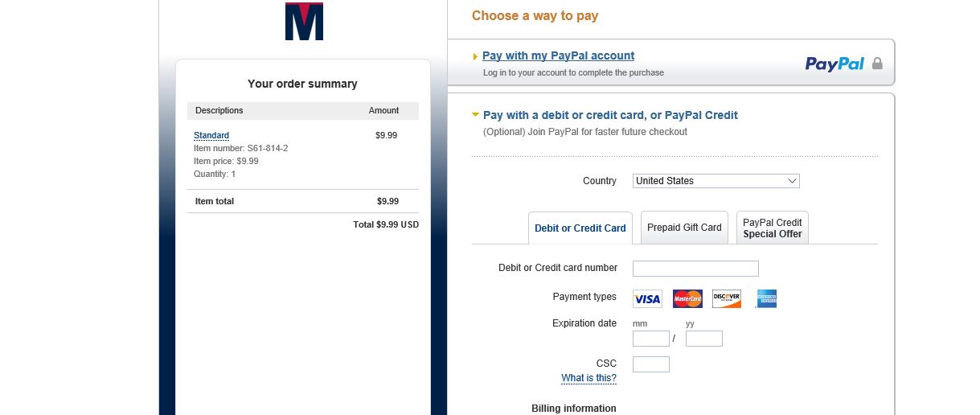Click the MasterCard icon

pyautogui.click(x=687, y=299)
